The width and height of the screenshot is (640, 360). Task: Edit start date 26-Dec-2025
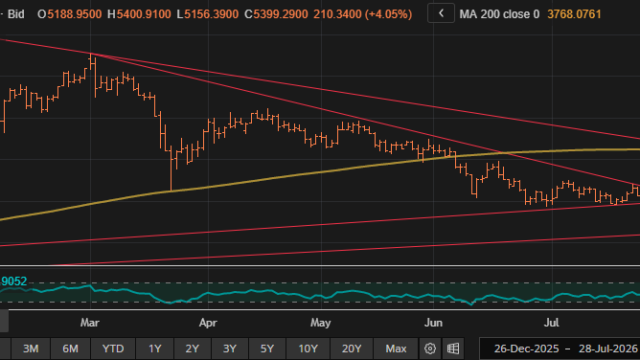click(x=526, y=349)
